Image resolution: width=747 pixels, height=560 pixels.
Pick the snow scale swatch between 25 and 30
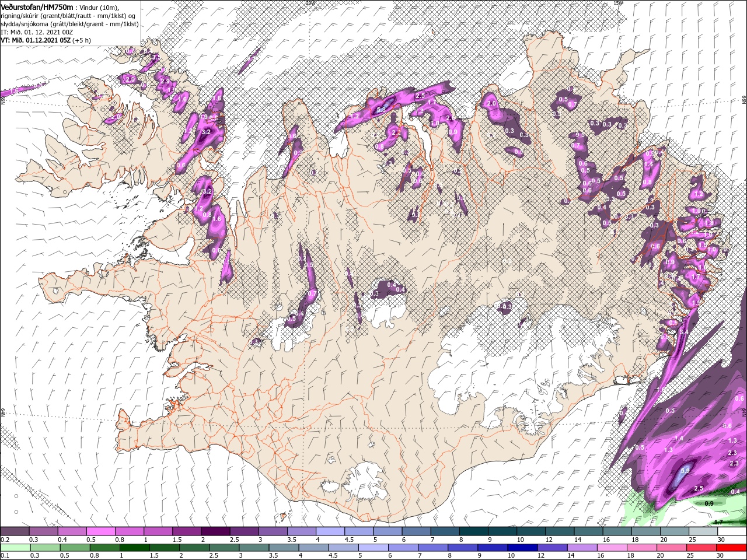(x=704, y=531)
